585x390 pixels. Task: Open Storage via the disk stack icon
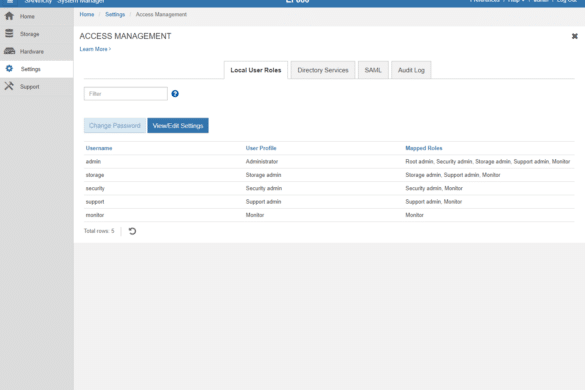tap(9, 34)
